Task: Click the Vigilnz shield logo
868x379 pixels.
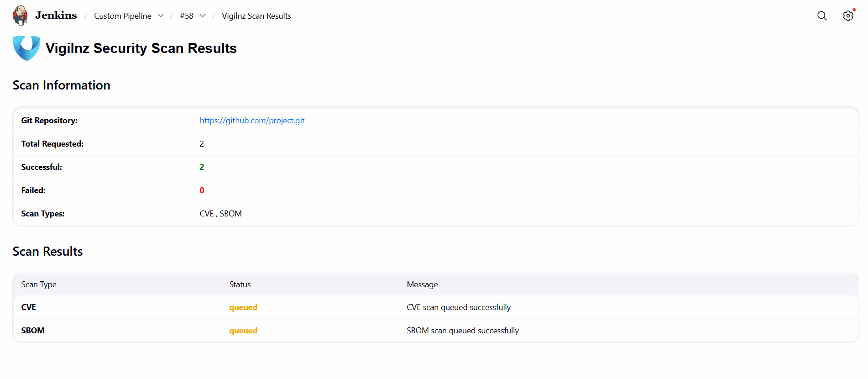Action: tap(26, 48)
